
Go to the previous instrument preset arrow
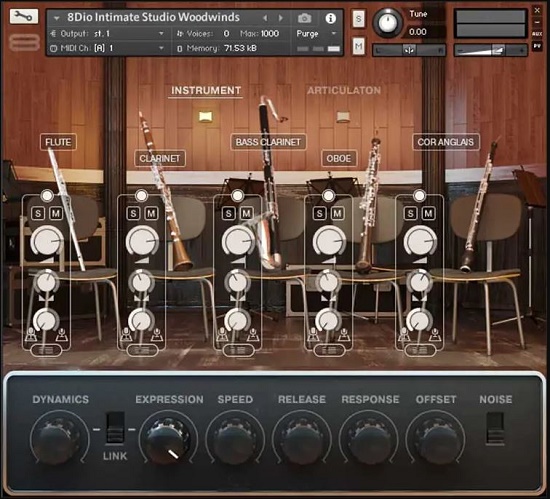tap(265, 18)
